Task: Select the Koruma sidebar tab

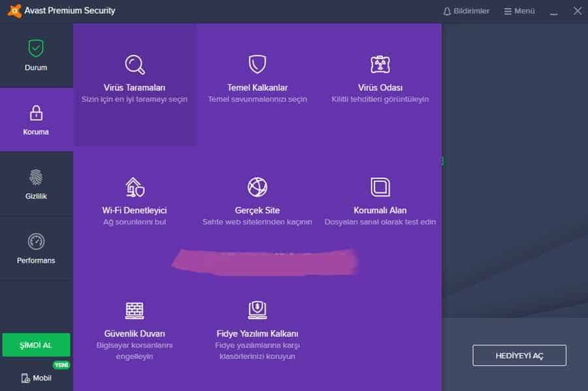Action: (x=36, y=119)
